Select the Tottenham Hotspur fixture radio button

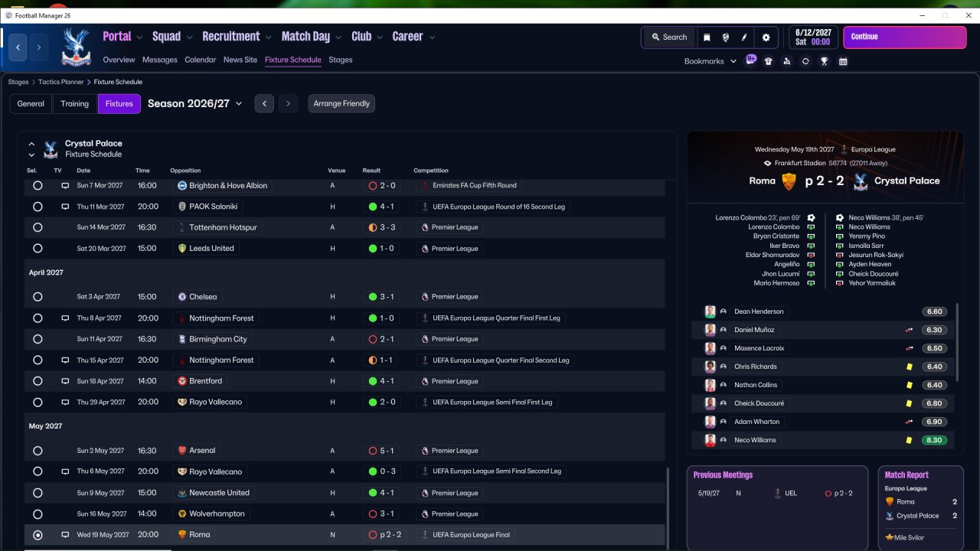pyautogui.click(x=38, y=227)
